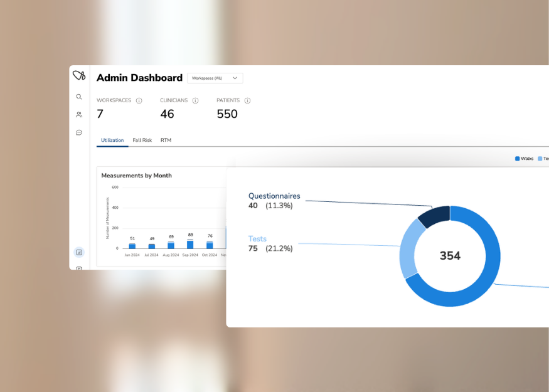
Task: Click the Oct 2024 bar in chart
Action: click(210, 245)
